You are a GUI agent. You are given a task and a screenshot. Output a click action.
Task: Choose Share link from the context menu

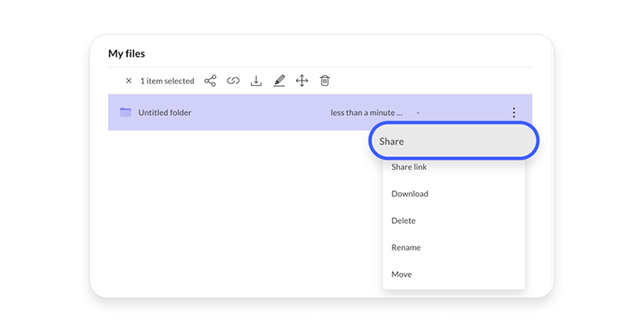[454, 167]
